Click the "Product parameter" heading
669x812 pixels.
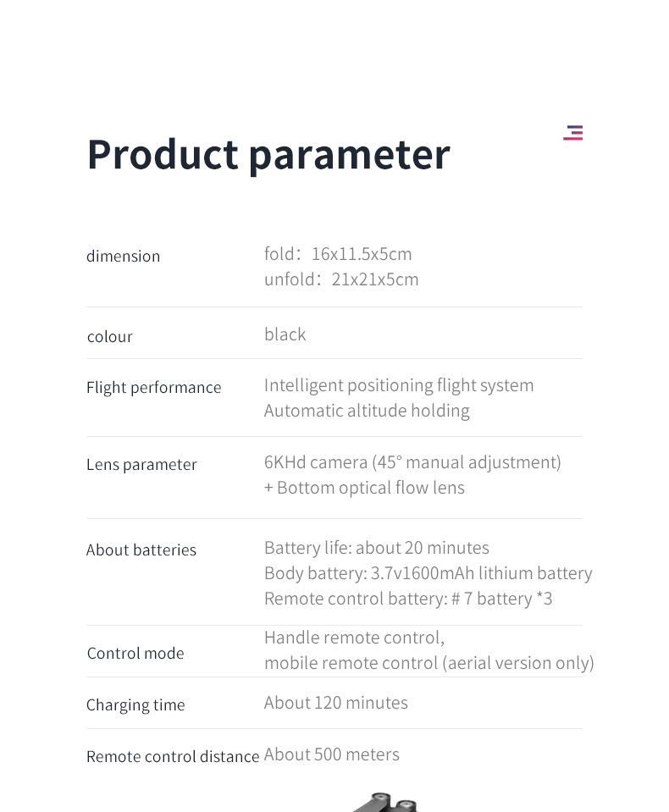[x=268, y=154]
